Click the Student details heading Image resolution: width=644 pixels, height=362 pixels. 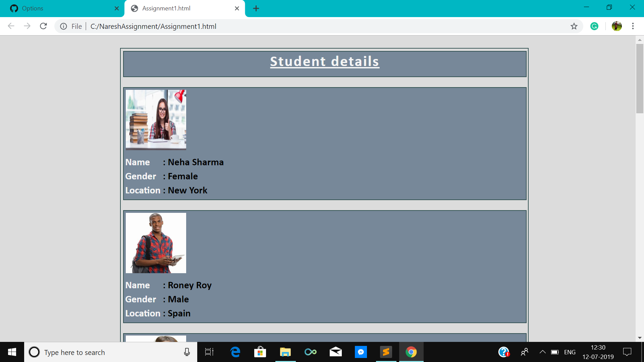[325, 62]
